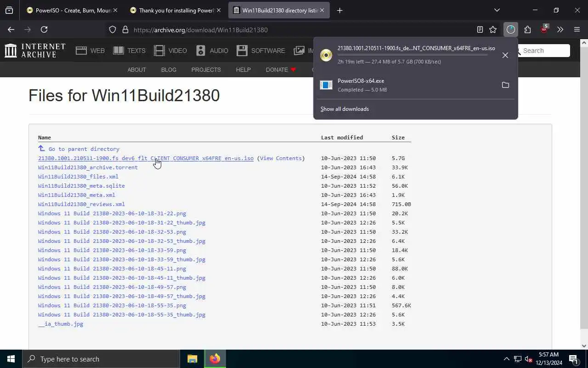Image resolution: width=588 pixels, height=368 pixels.
Task: Open Win11Build21380_archive.torrent
Action: (x=88, y=167)
